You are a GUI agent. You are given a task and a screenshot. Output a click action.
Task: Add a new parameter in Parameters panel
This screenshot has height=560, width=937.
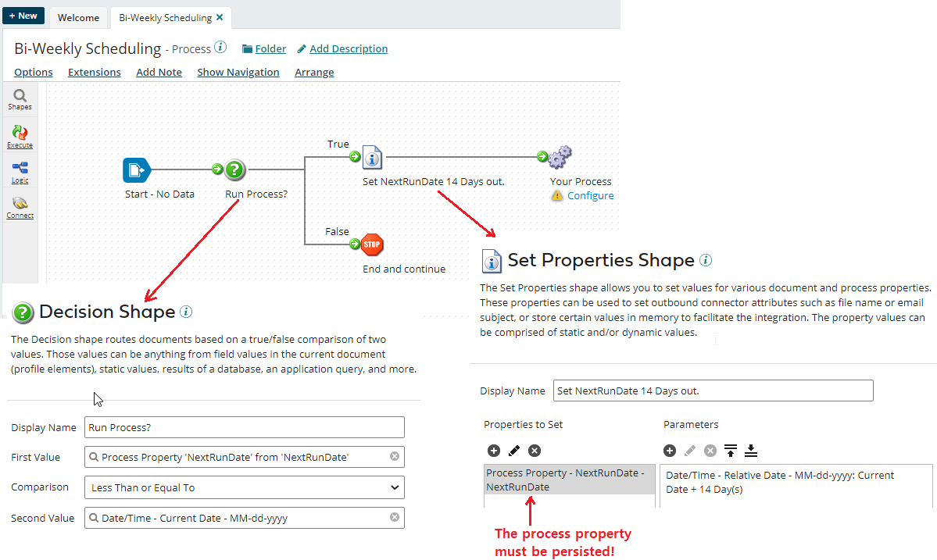pos(670,451)
